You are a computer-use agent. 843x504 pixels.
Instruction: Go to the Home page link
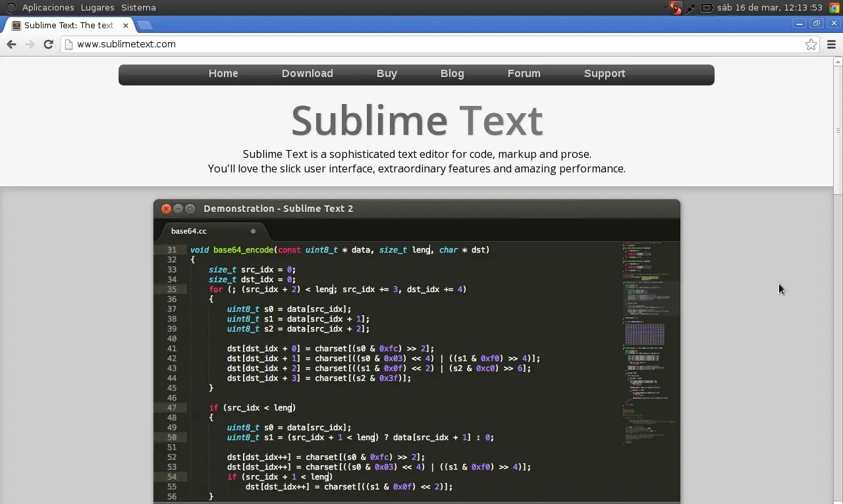point(223,74)
